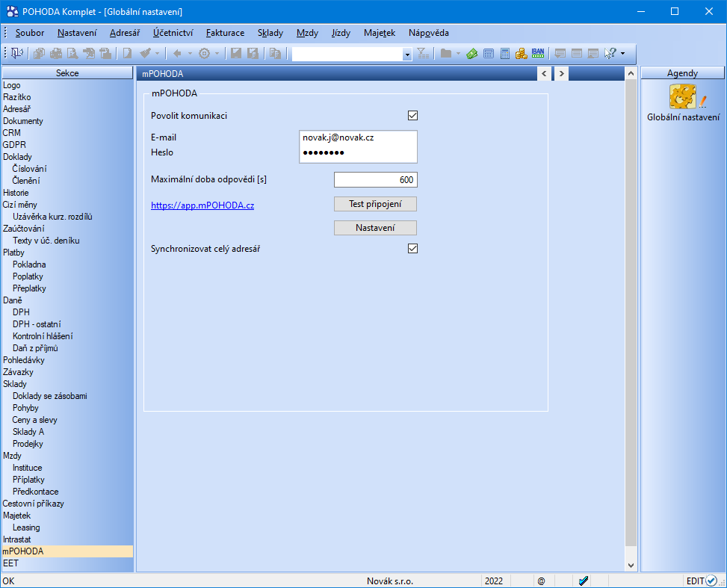
Task: Toggle Povolit komunikaci checkbox
Action: (x=412, y=116)
